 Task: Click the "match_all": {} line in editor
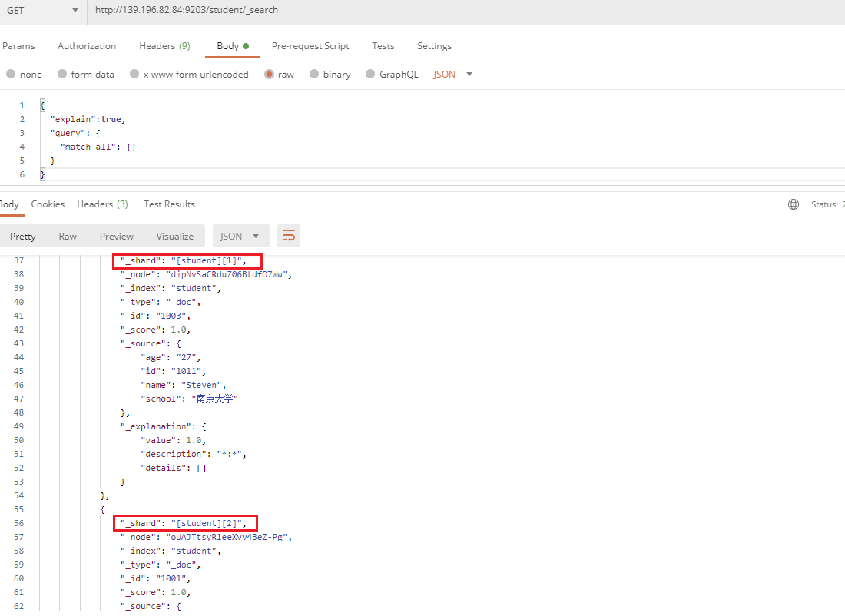pyautogui.click(x=98, y=147)
